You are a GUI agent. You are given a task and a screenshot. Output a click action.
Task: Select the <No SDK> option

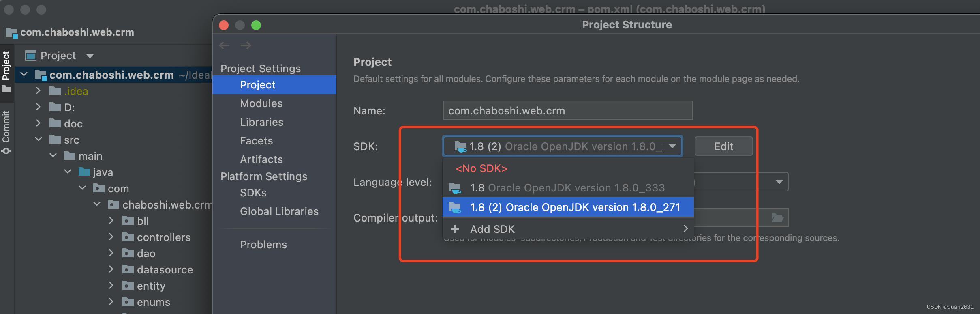[481, 168]
